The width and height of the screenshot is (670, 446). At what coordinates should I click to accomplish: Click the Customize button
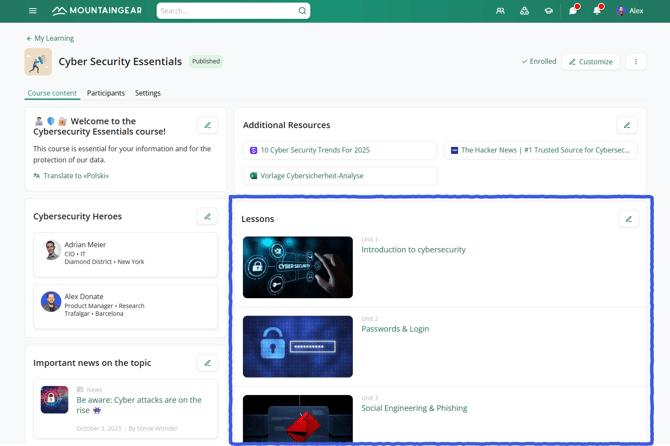tap(591, 62)
